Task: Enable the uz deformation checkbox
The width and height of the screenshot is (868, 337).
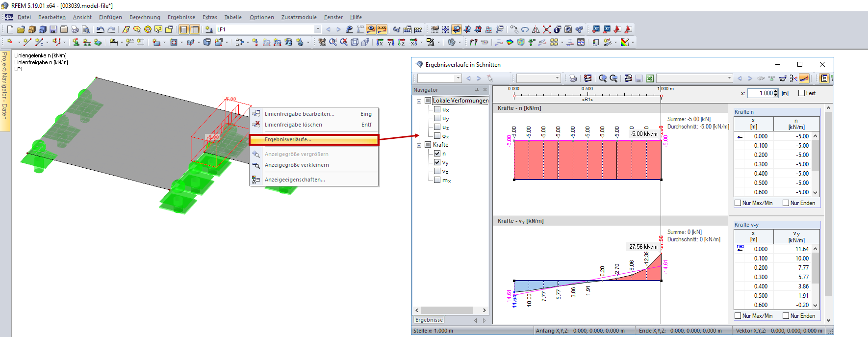Action: [437, 127]
